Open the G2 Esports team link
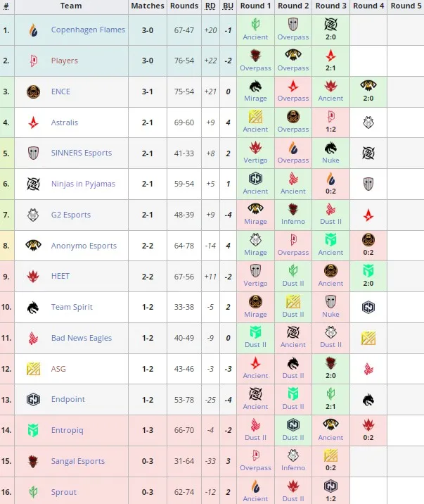The width and height of the screenshot is (424, 504). coord(70,215)
